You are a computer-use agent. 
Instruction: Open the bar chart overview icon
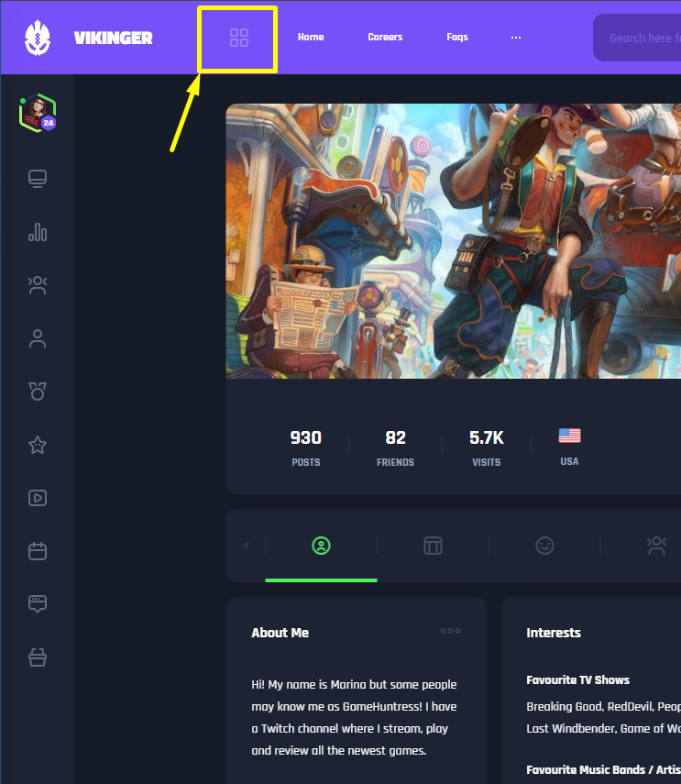click(x=38, y=232)
